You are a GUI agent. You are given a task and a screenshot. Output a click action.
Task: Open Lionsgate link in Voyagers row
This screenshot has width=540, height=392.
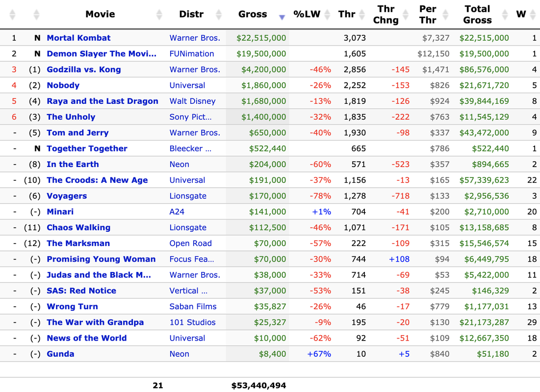pyautogui.click(x=188, y=196)
